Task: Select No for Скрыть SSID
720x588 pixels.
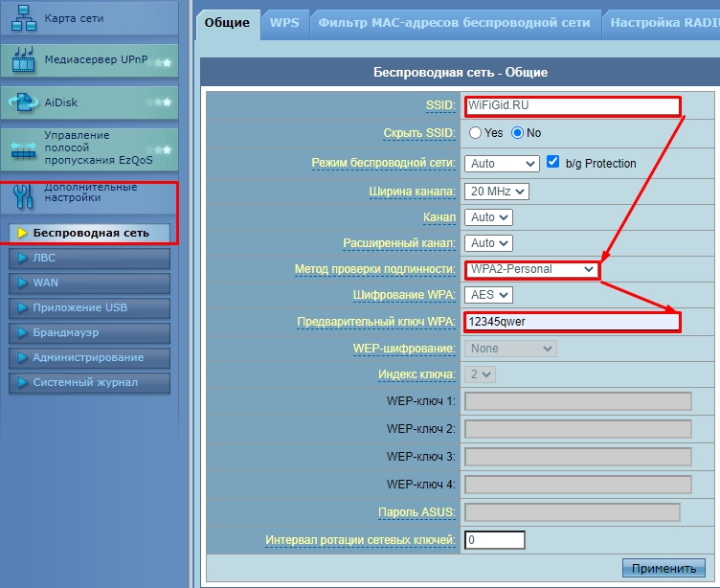Action: tap(517, 133)
